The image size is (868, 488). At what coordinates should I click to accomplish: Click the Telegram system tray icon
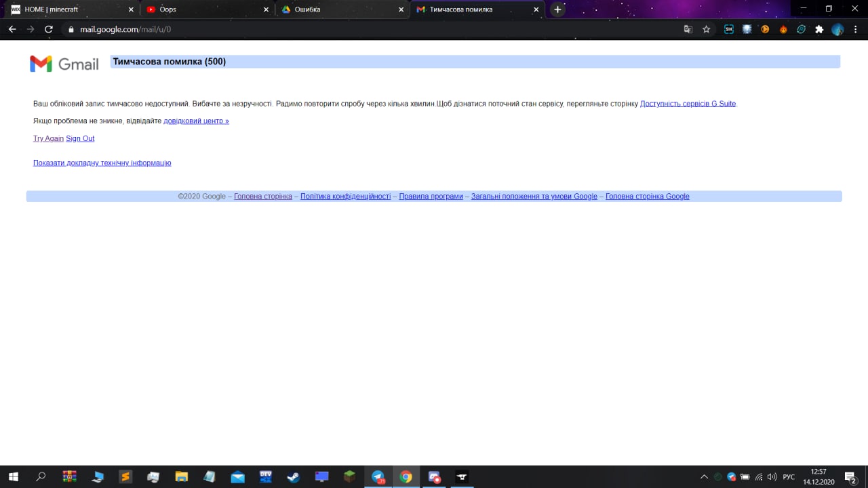pyautogui.click(x=731, y=476)
